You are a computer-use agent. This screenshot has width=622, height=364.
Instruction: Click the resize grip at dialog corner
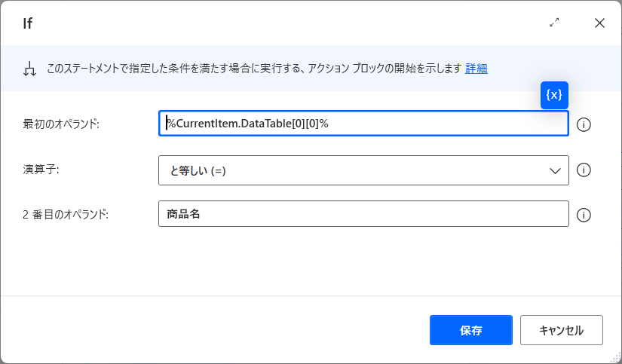tap(616, 358)
